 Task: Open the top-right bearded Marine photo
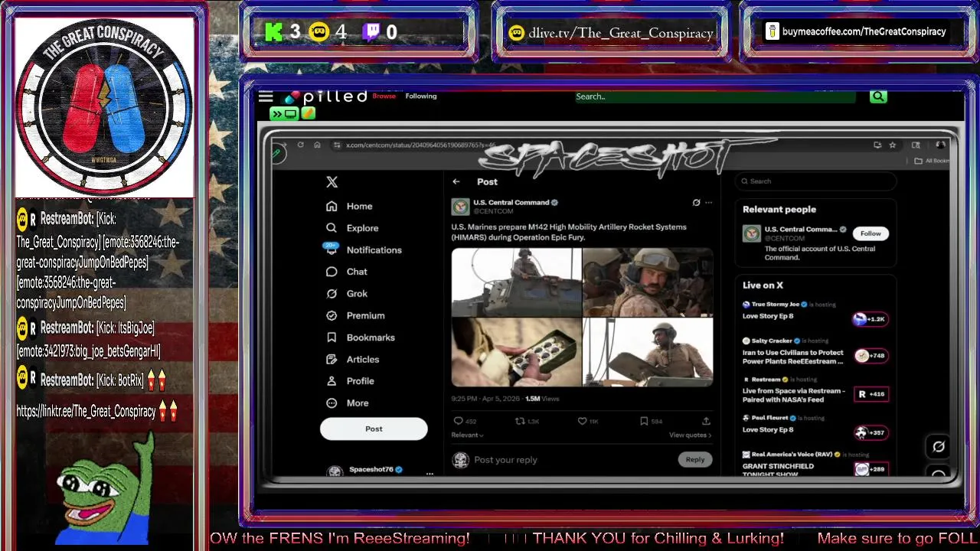pyautogui.click(x=648, y=282)
